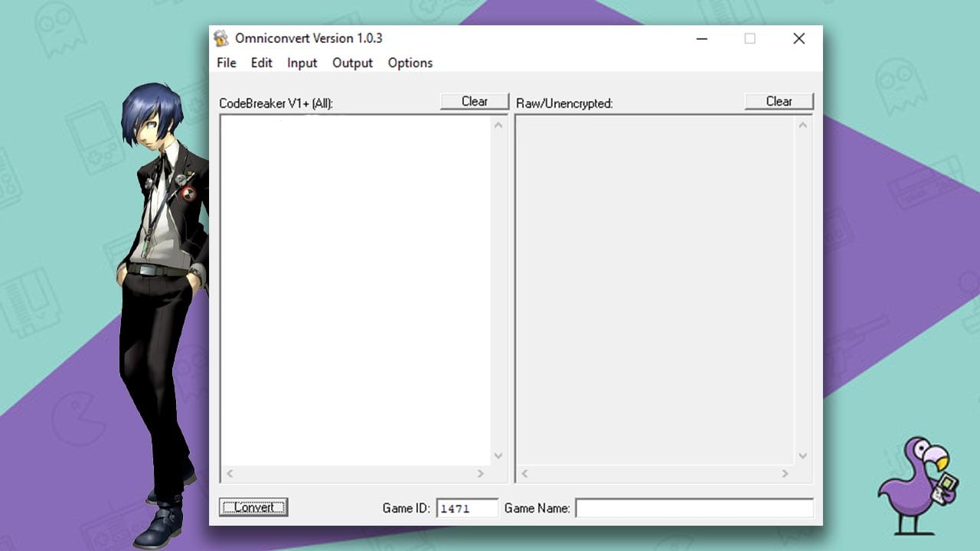Click the Omniconvert app icon in title bar
This screenshot has width=980, height=551.
221,38
